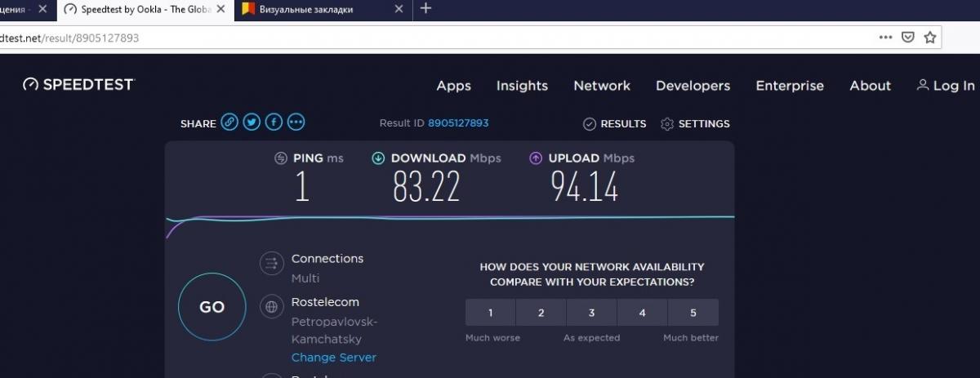Image resolution: width=980 pixels, height=378 pixels.
Task: Select rating 3 as expected
Action: click(591, 313)
